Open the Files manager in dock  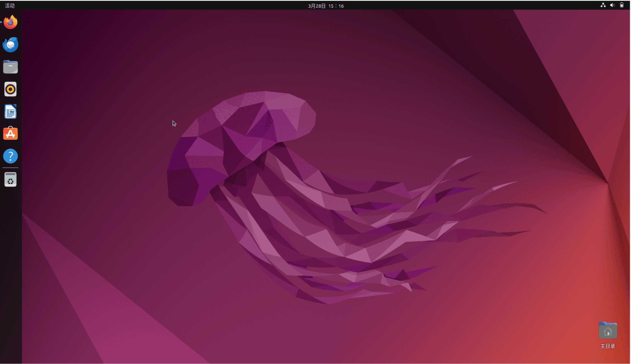11,67
